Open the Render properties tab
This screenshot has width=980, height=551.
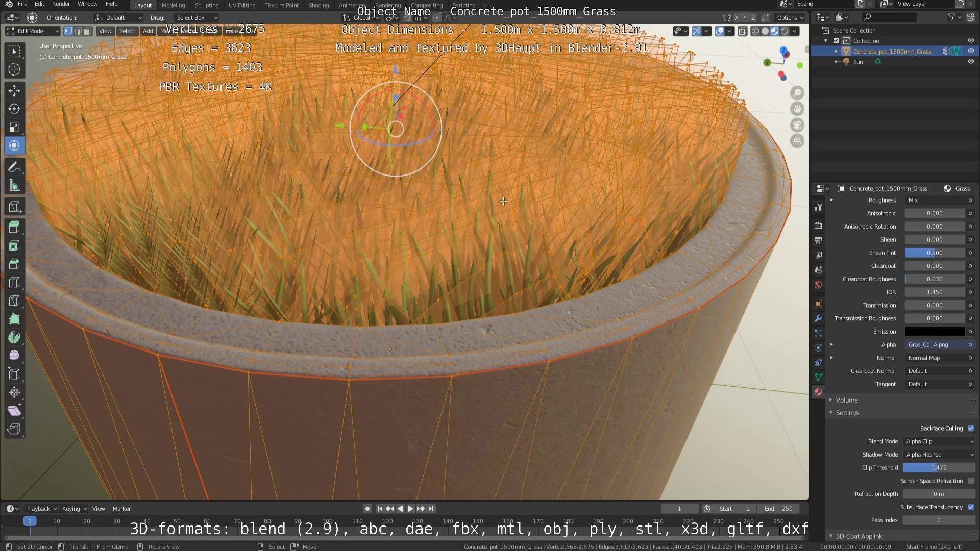[818, 226]
